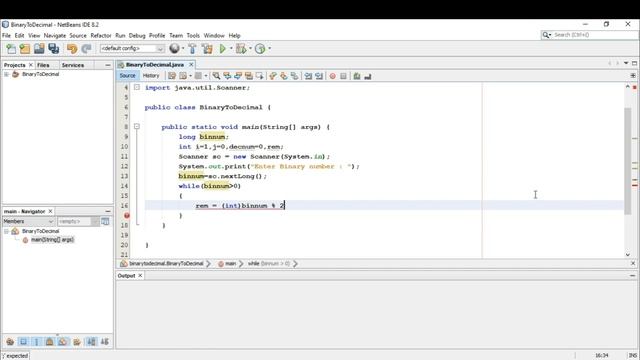Image resolution: width=640 pixels, height=360 pixels.
Task: Click the globe browser icon in the toolbar
Action: pos(174,49)
